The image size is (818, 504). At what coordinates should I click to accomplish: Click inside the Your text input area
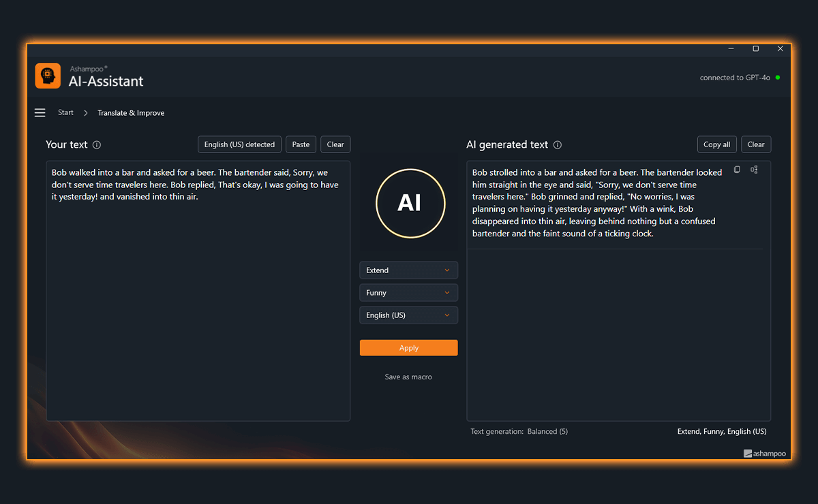coord(198,306)
